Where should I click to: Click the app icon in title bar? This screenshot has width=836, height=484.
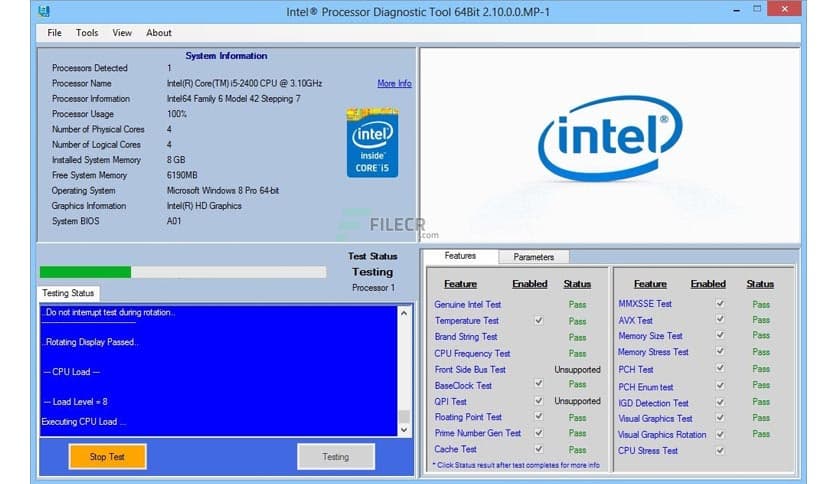click(44, 11)
